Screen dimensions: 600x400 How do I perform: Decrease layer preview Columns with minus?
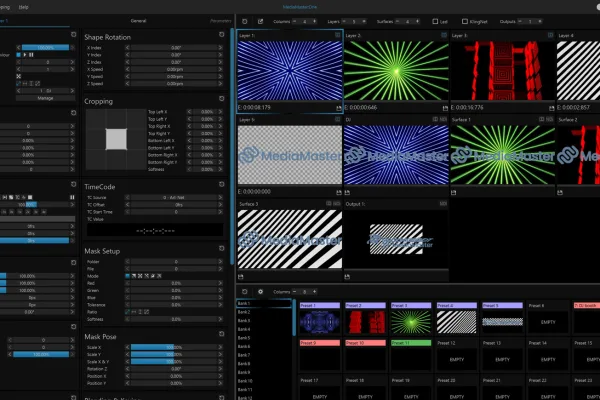click(x=295, y=21)
